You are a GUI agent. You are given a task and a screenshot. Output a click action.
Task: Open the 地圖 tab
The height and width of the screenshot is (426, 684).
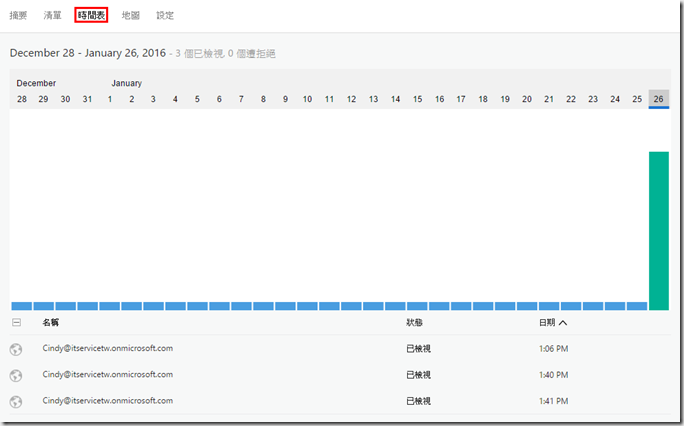(130, 16)
